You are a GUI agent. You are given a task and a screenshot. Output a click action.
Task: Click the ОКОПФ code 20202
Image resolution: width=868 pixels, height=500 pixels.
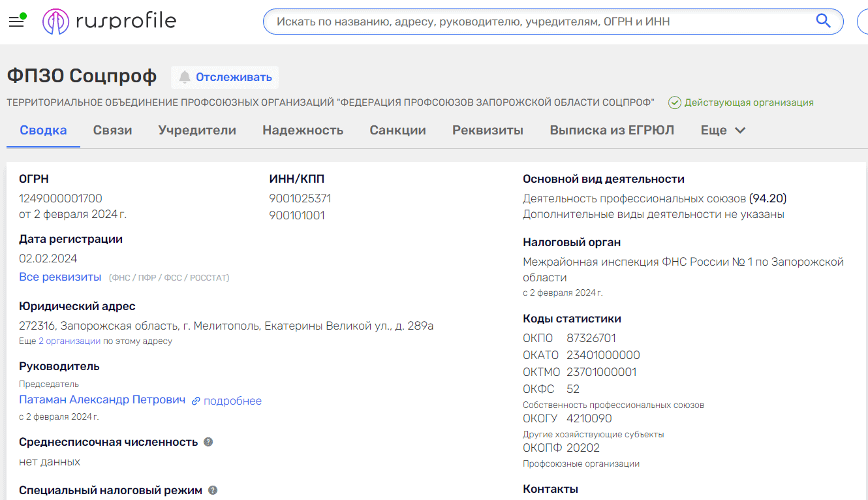coord(583,448)
